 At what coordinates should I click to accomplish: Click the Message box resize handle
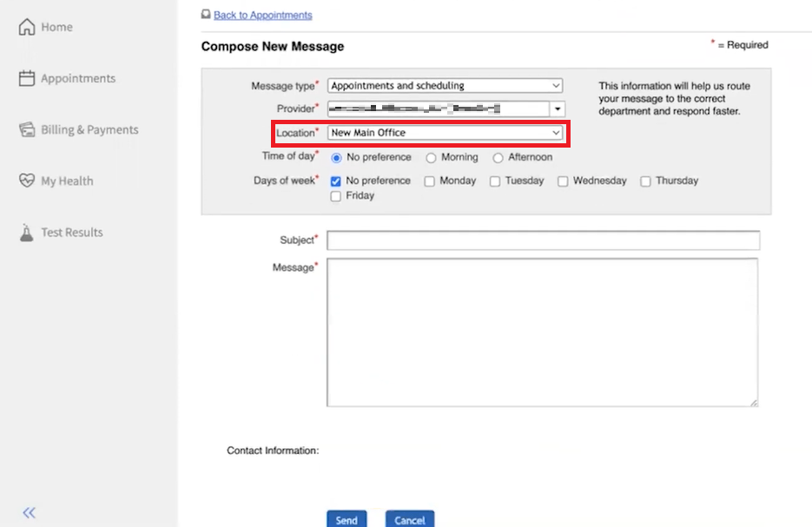pyautogui.click(x=754, y=403)
